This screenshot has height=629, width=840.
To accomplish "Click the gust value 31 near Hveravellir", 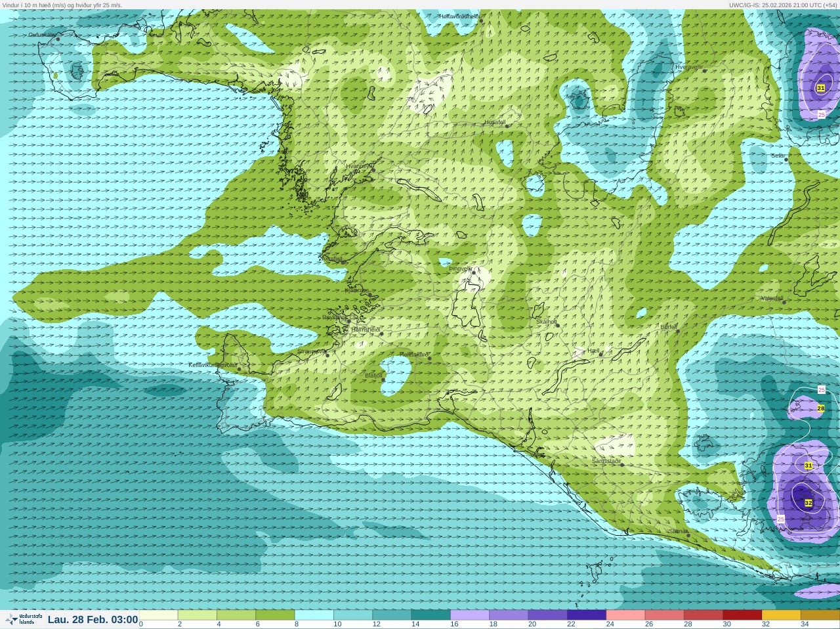I will [821, 88].
